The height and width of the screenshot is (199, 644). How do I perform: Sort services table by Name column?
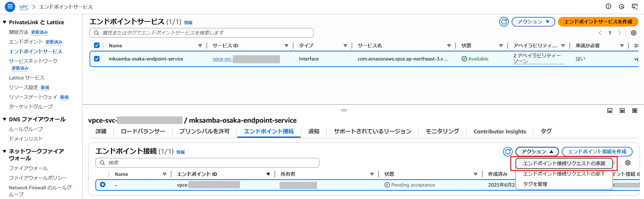click(x=200, y=46)
